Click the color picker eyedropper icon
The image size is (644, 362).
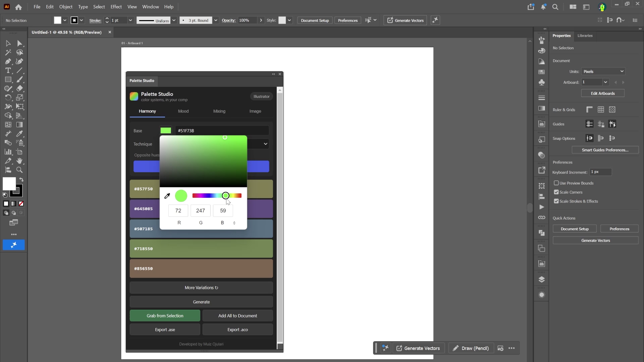coord(167,196)
